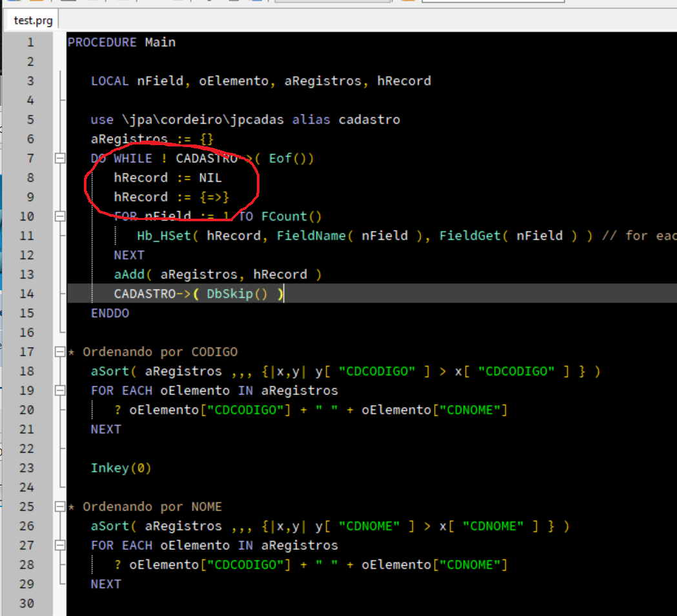
Task: Click line number 16 in the margin
Action: pos(26,332)
